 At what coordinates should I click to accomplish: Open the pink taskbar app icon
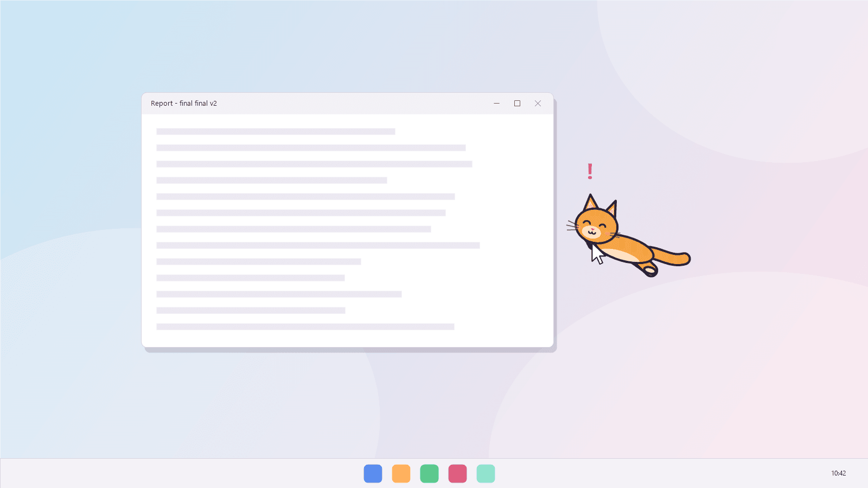457,473
